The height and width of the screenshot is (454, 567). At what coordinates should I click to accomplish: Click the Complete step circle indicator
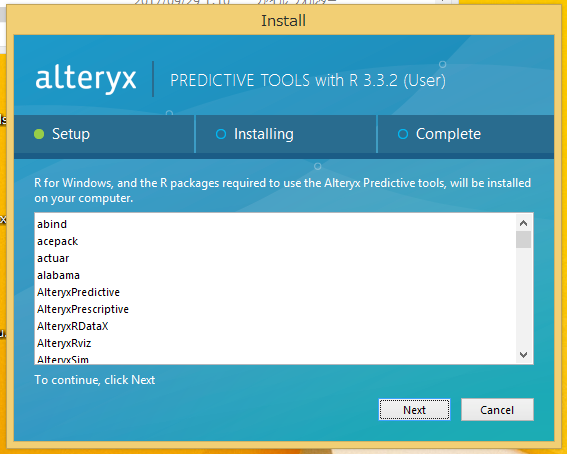403,134
